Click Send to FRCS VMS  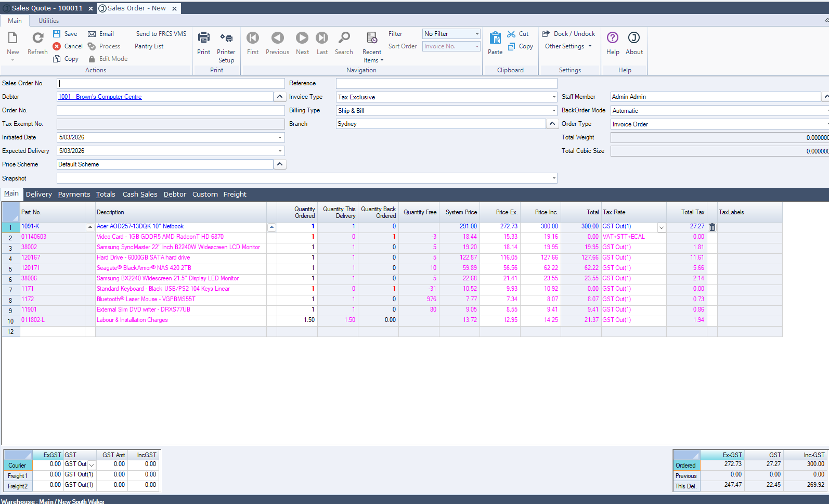161,34
